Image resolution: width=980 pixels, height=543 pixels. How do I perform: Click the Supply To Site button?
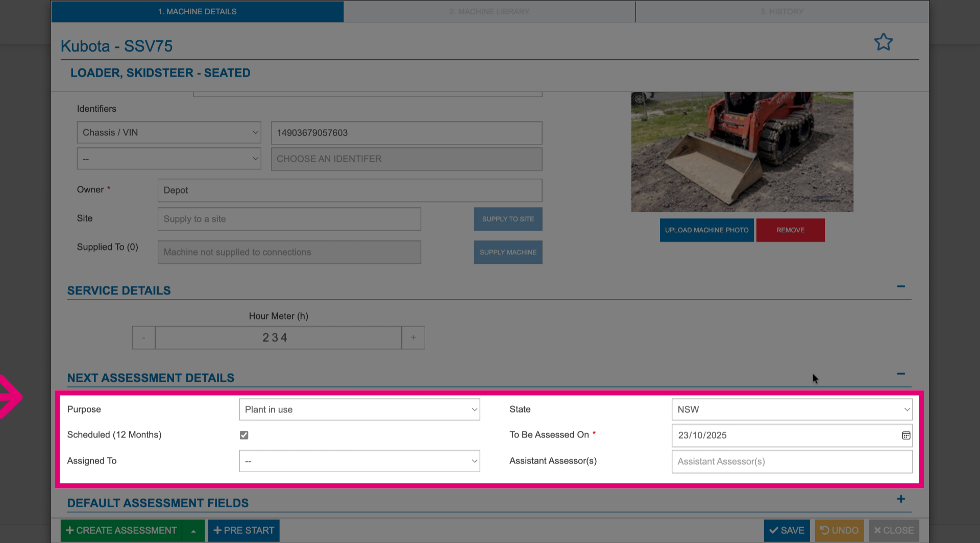pos(508,219)
